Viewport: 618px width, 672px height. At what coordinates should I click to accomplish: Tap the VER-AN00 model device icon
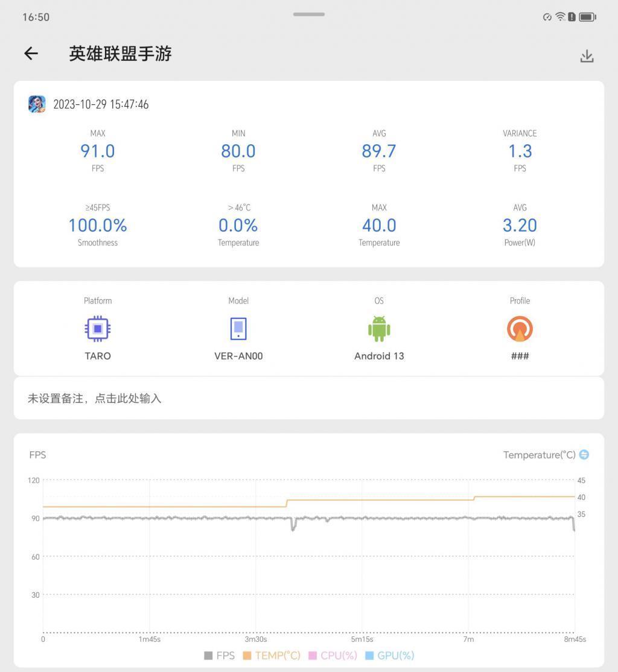[x=238, y=329]
